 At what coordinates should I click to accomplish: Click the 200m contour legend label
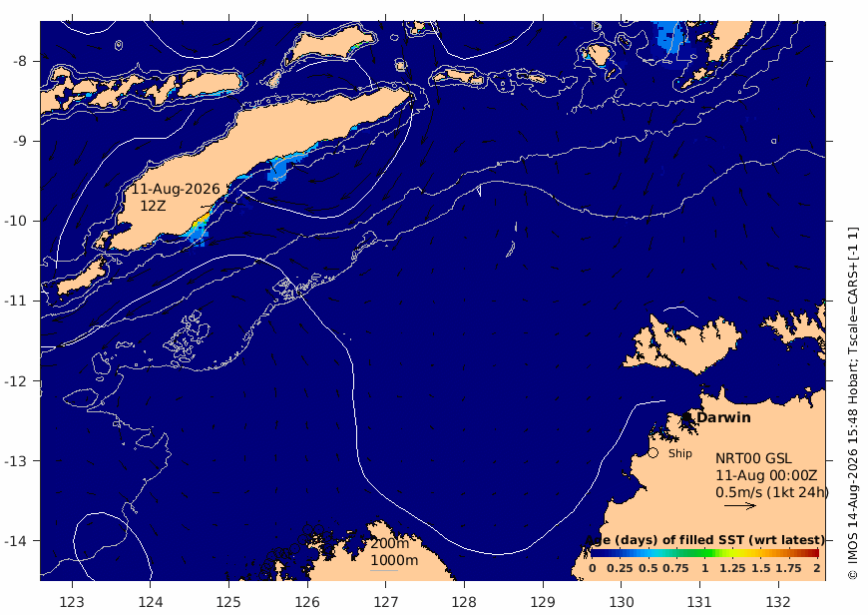click(390, 543)
